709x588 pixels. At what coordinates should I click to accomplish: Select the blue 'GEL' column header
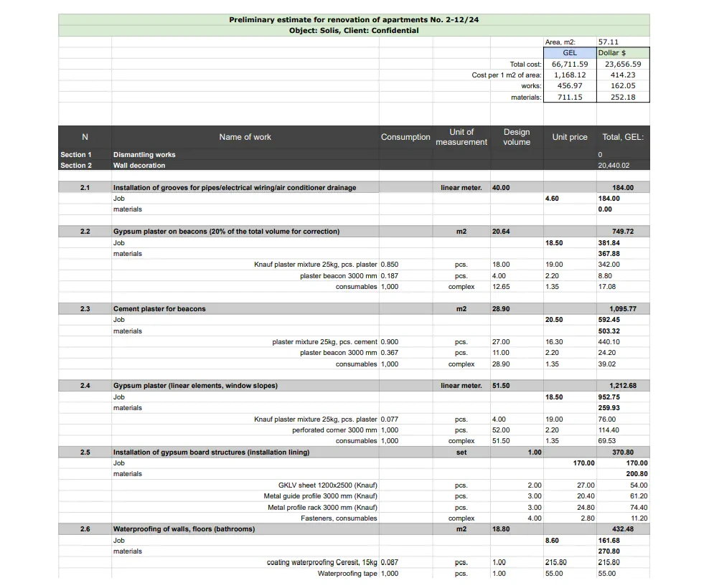click(x=569, y=52)
